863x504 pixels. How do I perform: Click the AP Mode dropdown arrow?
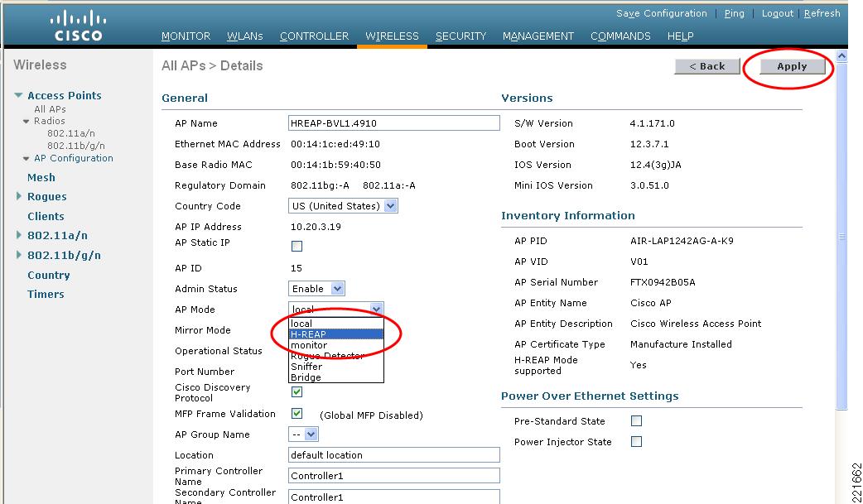(376, 309)
